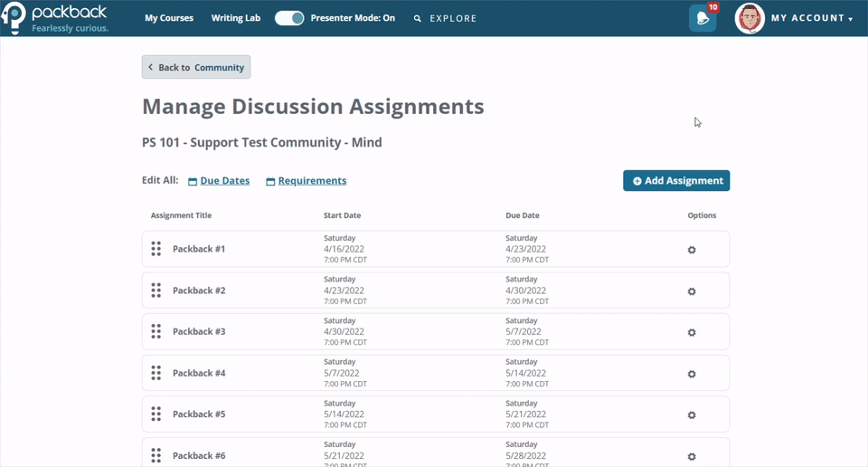Click the 5/21/2022 due date of Packback #5
The width and height of the screenshot is (868, 467).
pyautogui.click(x=525, y=414)
